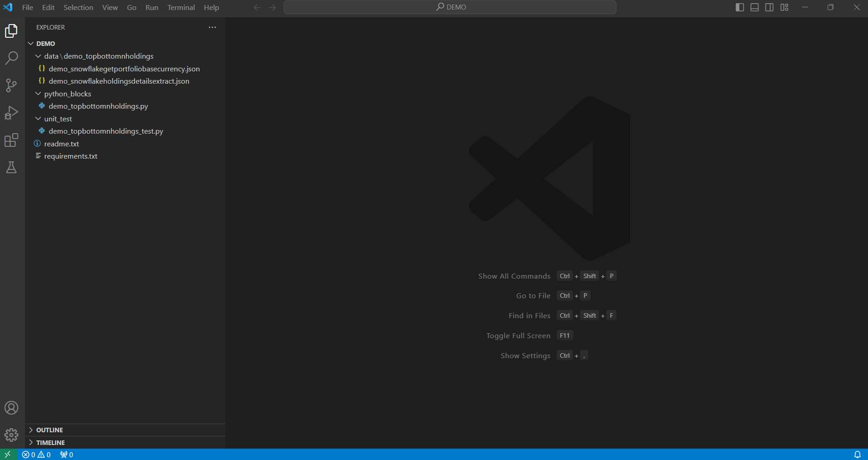This screenshot has height=460, width=868.
Task: Open the File menu
Action: 28,7
